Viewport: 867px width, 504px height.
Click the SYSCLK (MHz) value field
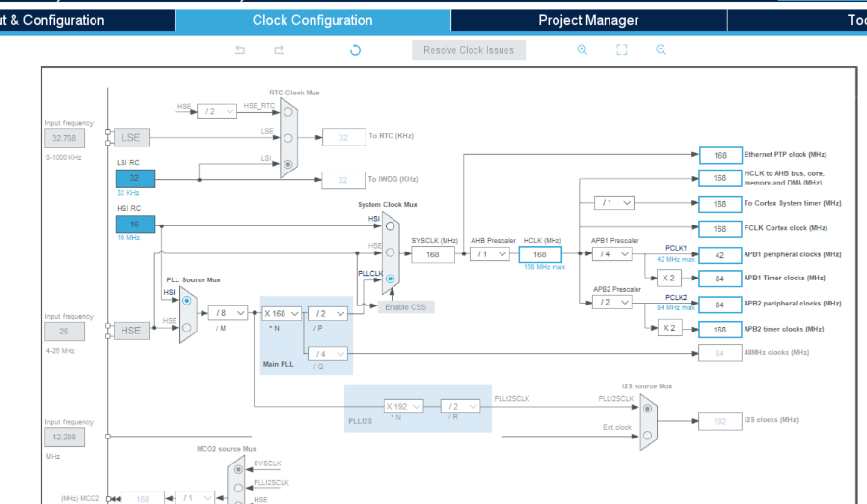coord(433,254)
